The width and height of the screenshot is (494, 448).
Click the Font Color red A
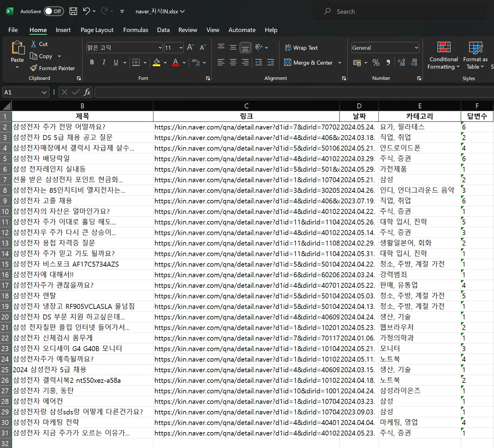pos(175,62)
